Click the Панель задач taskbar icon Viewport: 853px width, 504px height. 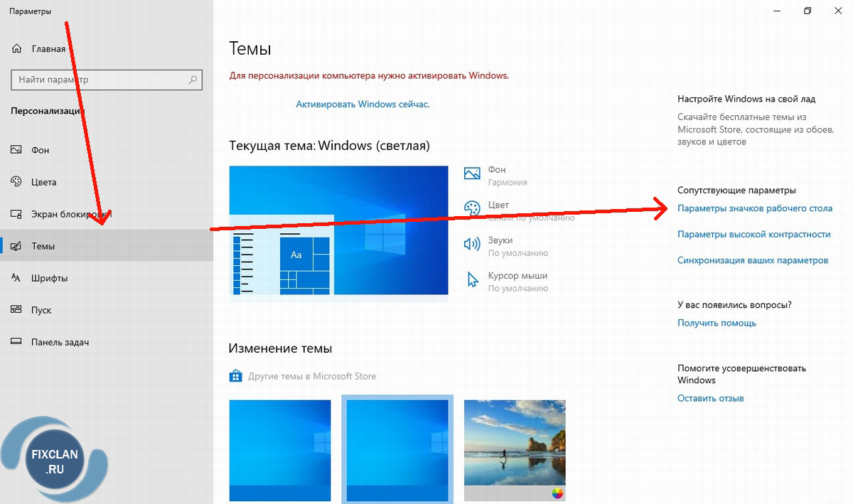(x=17, y=342)
